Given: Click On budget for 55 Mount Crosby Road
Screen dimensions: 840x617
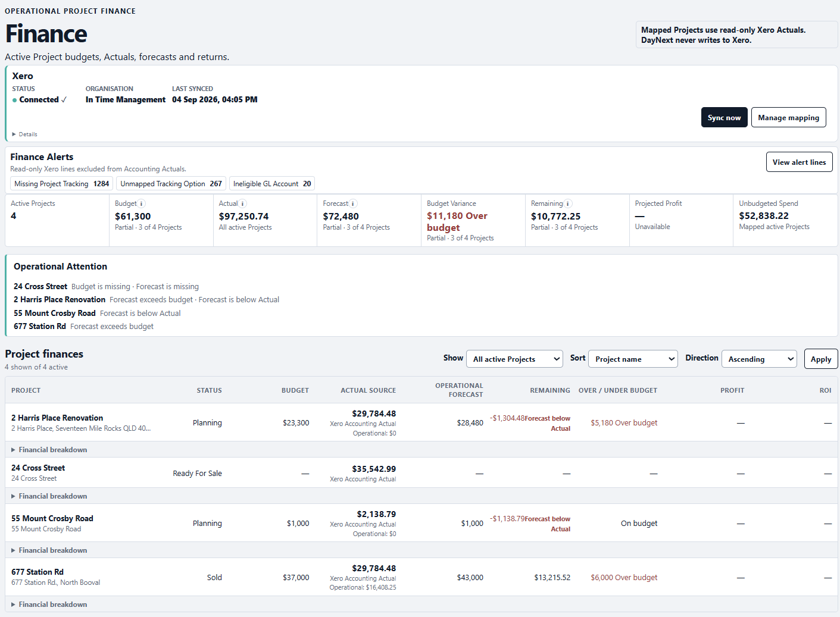Looking at the screenshot, I should click(x=639, y=523).
